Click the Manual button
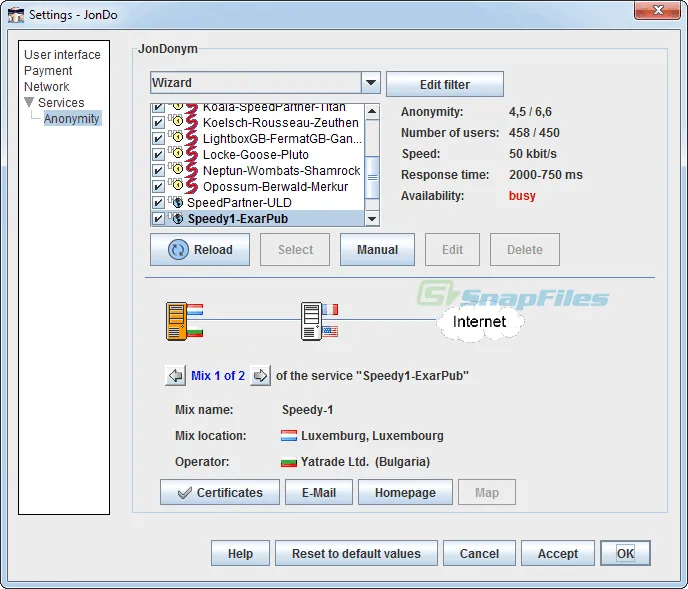Viewport: 688px width, 589px height. [x=377, y=250]
